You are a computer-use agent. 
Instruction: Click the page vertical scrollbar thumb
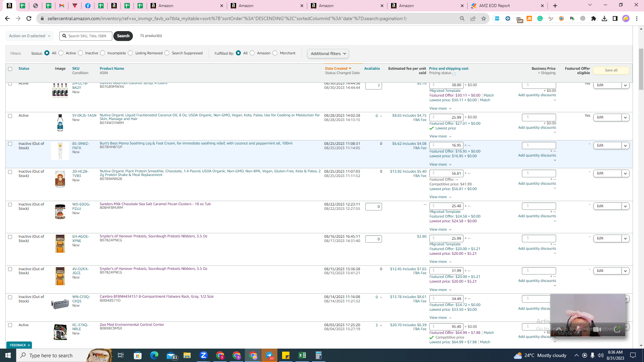coord(641,69)
